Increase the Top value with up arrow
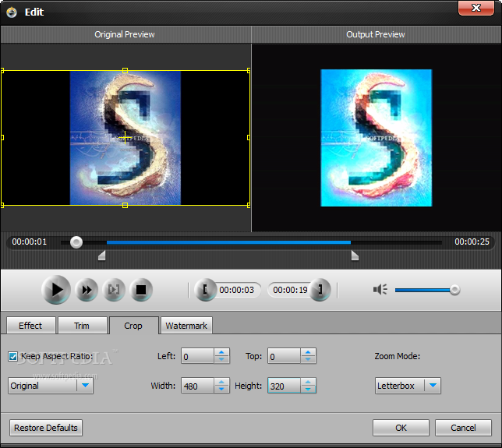 (308, 352)
